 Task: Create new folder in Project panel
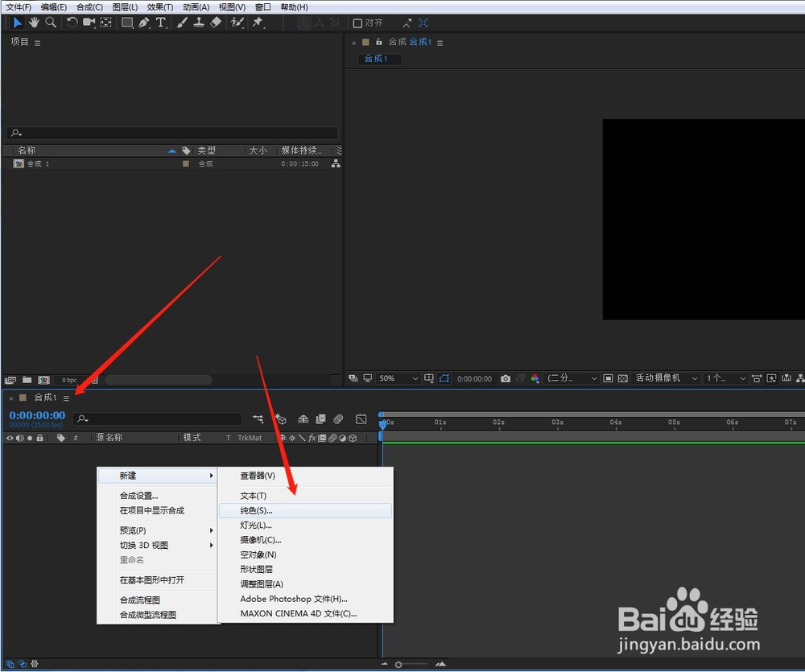[27, 380]
